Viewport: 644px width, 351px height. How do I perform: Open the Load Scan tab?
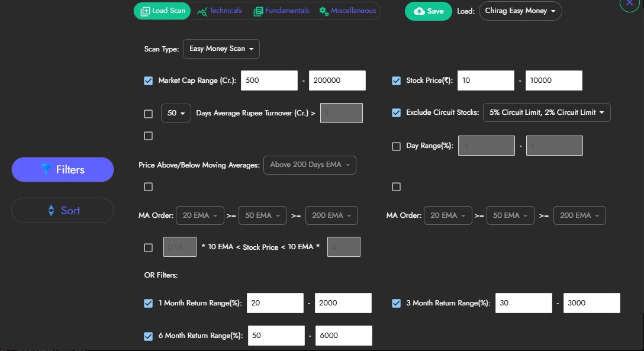[162, 11]
